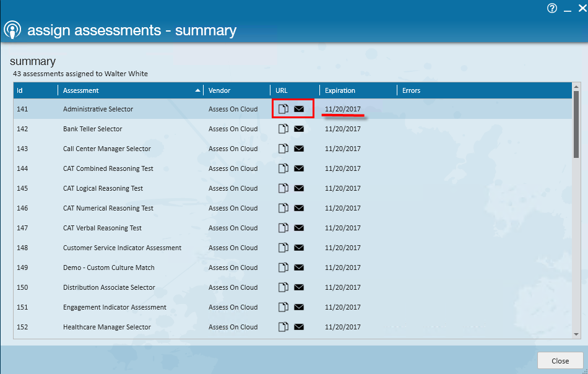The width and height of the screenshot is (588, 374).
Task: Email link for Call Center Manager Selector
Action: (x=299, y=149)
